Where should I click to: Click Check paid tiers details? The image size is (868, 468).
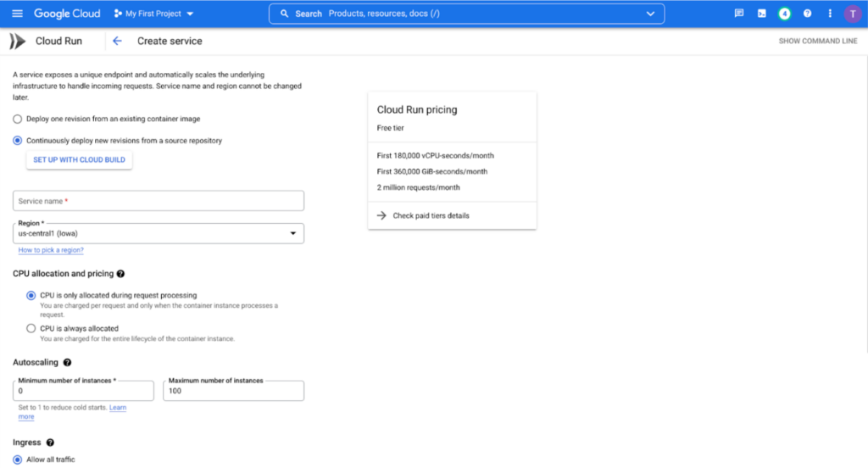431,216
